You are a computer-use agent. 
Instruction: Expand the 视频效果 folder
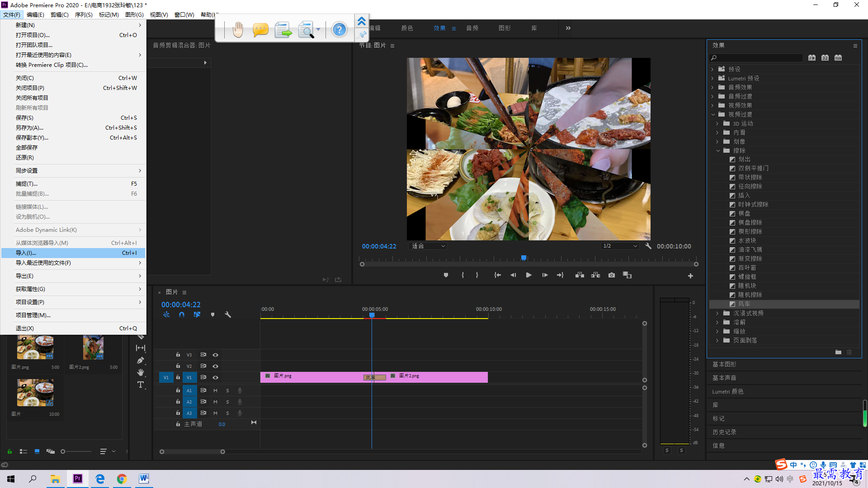[712, 105]
